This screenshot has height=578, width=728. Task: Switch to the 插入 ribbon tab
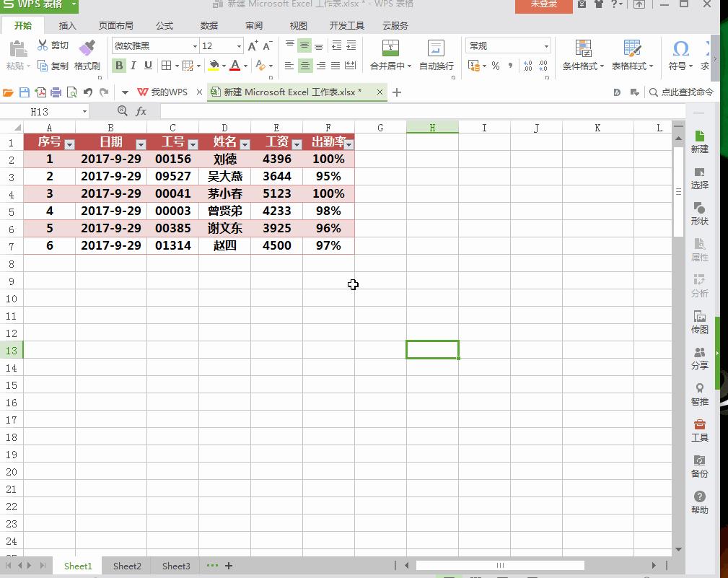(x=67, y=25)
